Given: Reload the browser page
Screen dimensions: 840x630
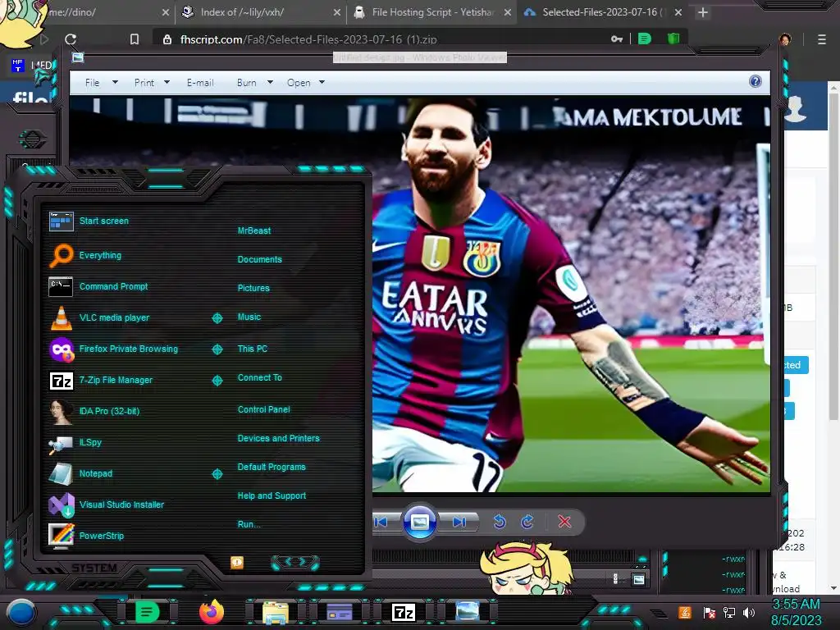Looking at the screenshot, I should pyautogui.click(x=71, y=39).
